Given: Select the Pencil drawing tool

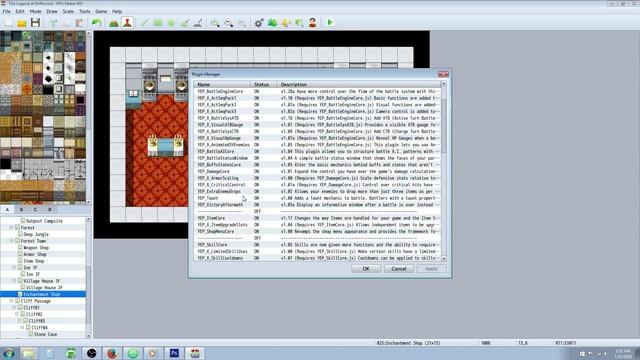Looking at the screenshot, I should pyautogui.click(x=145, y=23).
